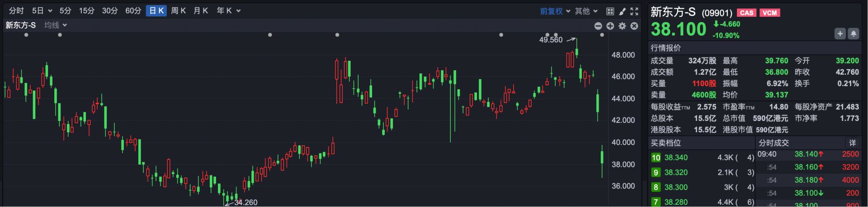
Task: Click the current price 38.100 in header
Action: pos(678,29)
